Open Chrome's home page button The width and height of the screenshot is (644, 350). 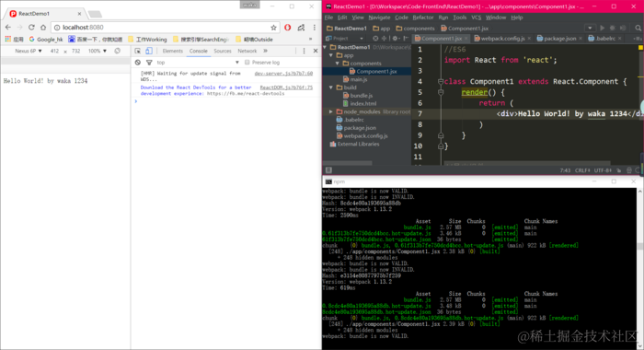(x=43, y=27)
